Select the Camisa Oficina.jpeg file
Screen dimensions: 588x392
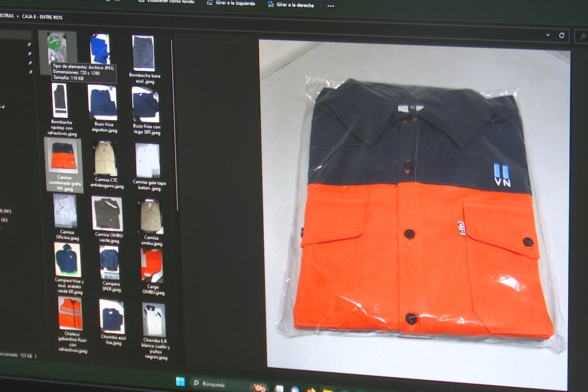point(66,218)
